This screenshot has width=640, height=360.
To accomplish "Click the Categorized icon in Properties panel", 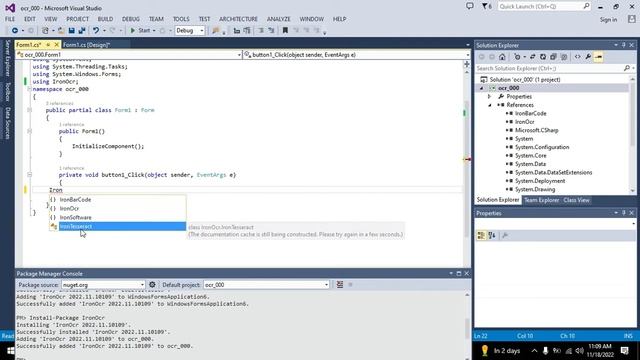I will click(x=481, y=236).
